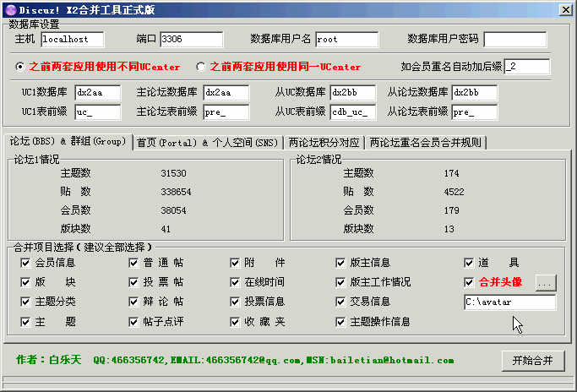577x392 pixels.
Task: Uncheck the 主题分类 checkbox
Action: pos(25,302)
